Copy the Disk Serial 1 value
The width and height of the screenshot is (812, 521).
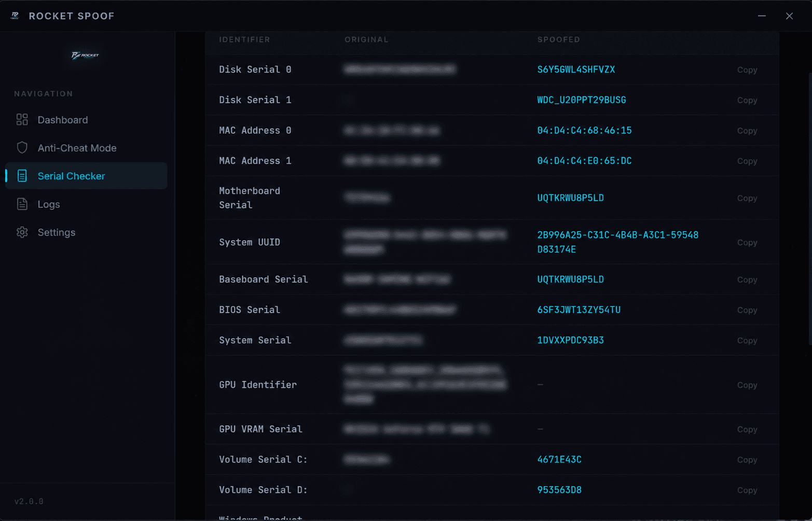747,100
